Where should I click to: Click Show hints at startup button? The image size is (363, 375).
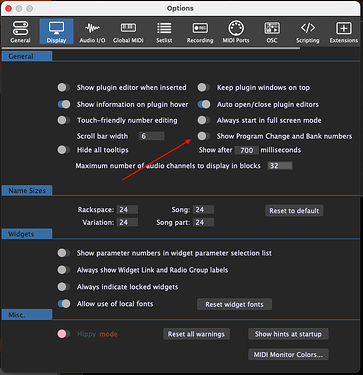tap(288, 334)
